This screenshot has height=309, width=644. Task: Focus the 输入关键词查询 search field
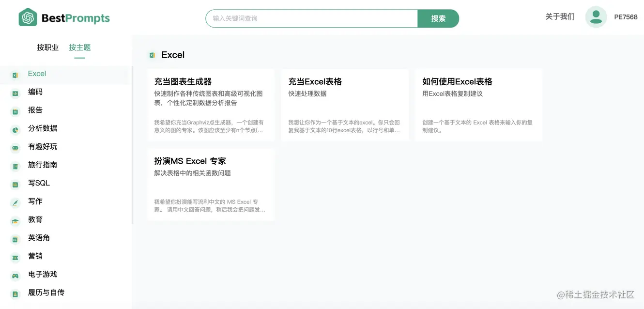point(312,18)
